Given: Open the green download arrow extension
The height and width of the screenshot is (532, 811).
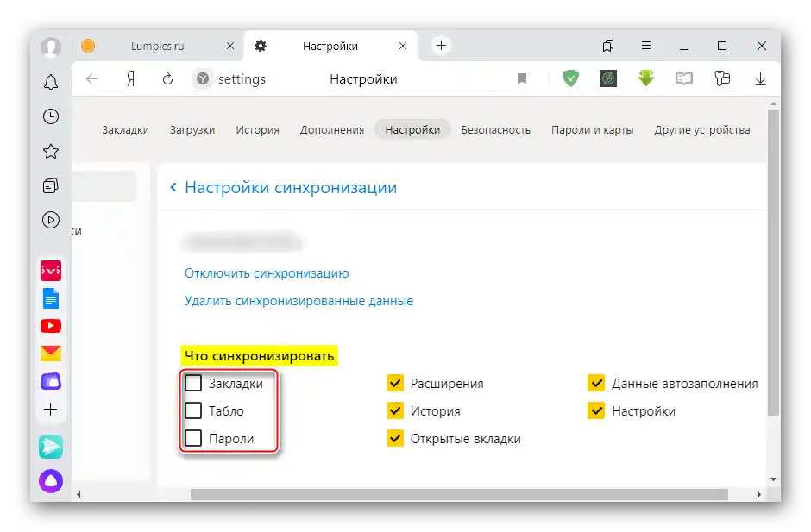Looking at the screenshot, I should pyautogui.click(x=646, y=78).
